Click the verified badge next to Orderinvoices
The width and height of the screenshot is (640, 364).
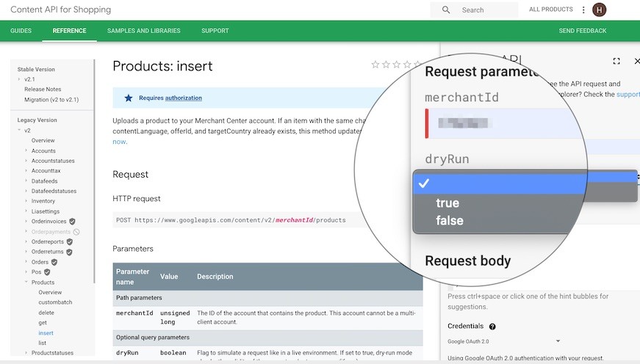click(72, 222)
